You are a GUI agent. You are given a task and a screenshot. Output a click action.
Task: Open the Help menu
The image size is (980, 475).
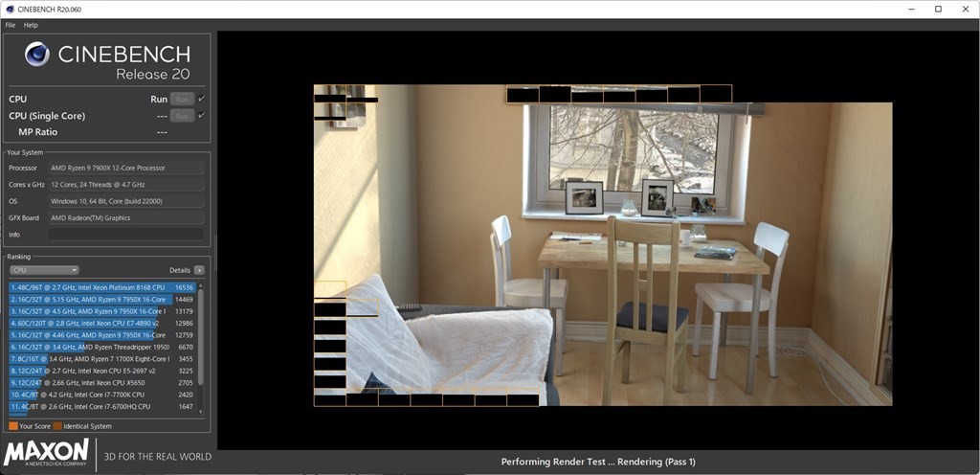[31, 25]
